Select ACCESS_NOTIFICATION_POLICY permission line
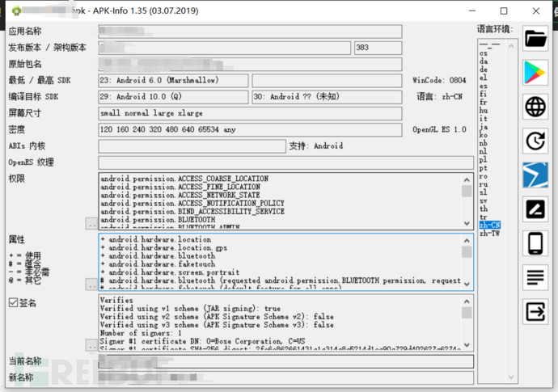The image size is (558, 392). point(192,203)
